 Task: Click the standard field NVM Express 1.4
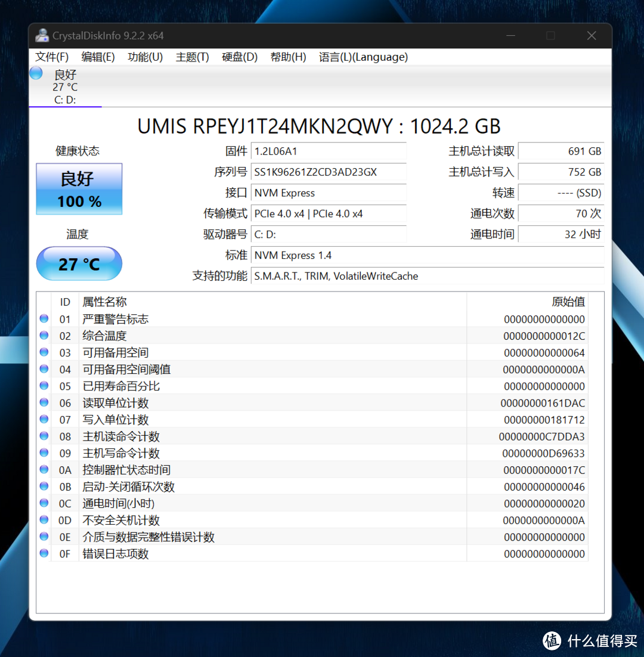pyautogui.click(x=428, y=255)
